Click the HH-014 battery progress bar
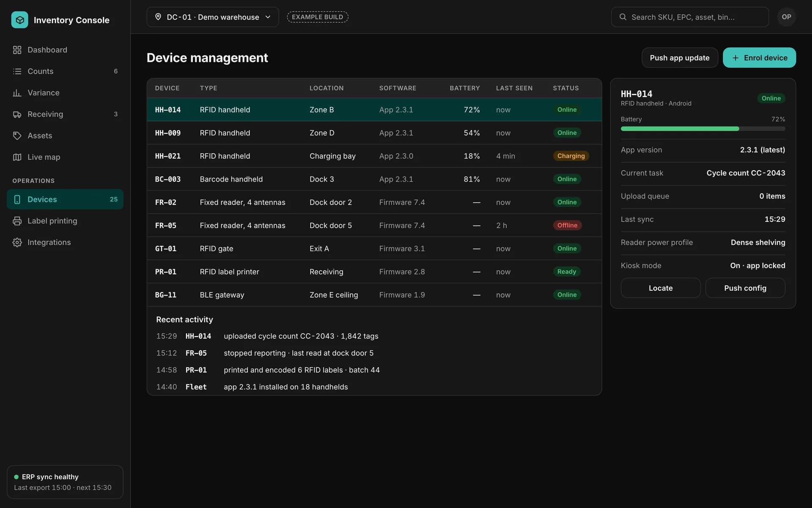 (703, 129)
